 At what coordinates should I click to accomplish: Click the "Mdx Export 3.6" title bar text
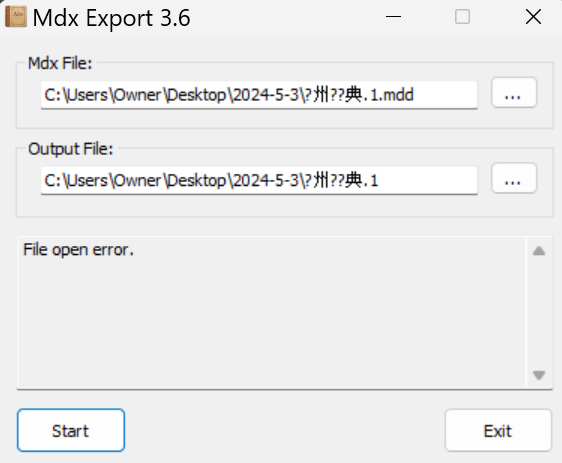(111, 18)
